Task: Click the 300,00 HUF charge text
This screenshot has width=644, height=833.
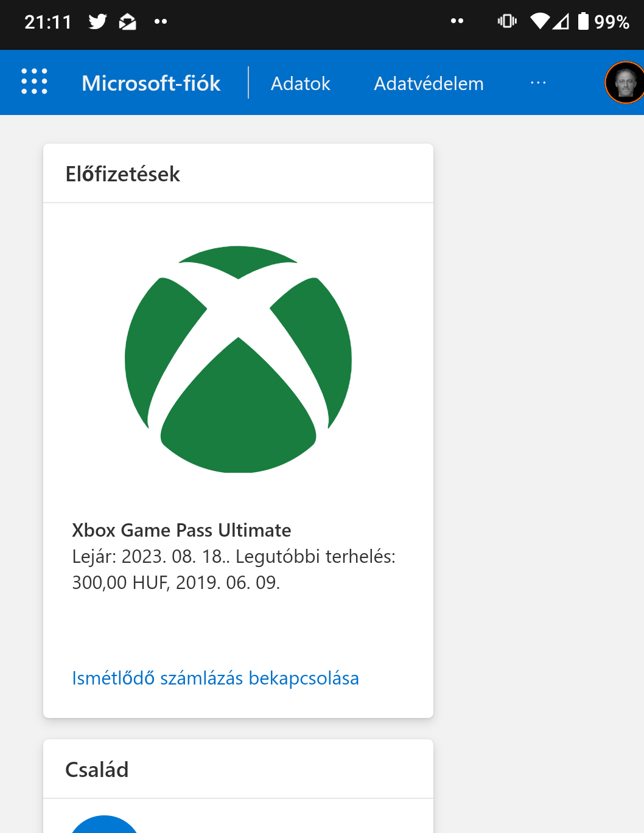Action: coord(120,582)
